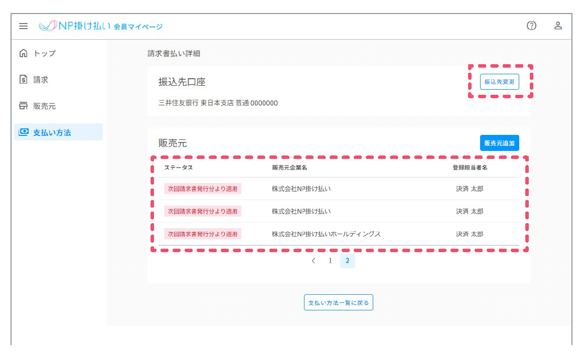Click the ステータス column header
This screenshot has height=364, width=588.
click(178, 167)
